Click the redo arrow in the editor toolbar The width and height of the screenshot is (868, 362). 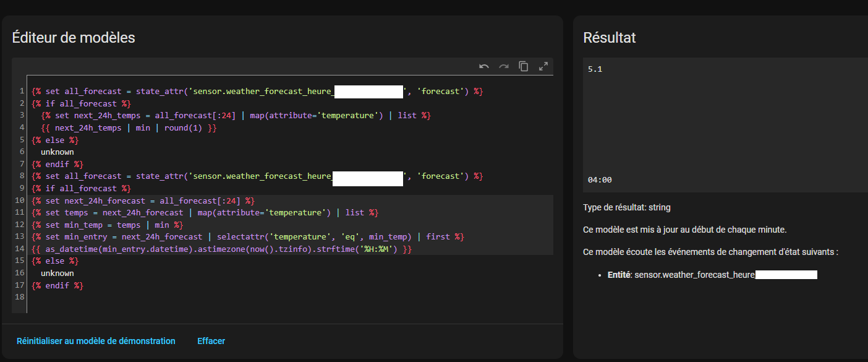pyautogui.click(x=504, y=66)
